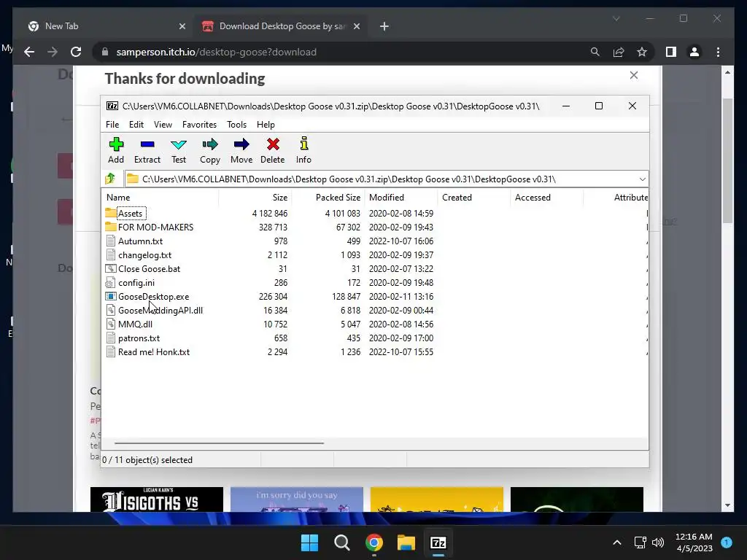The image size is (747, 560).
Task: Open Chrome three-dot menu
Action: [x=718, y=52]
